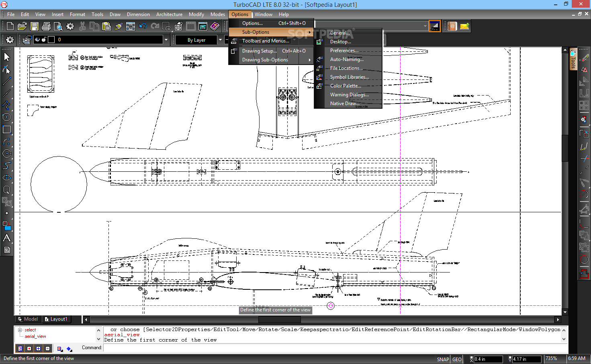Switch to the Layout1 tab
The width and height of the screenshot is (591, 364).
coord(56,319)
